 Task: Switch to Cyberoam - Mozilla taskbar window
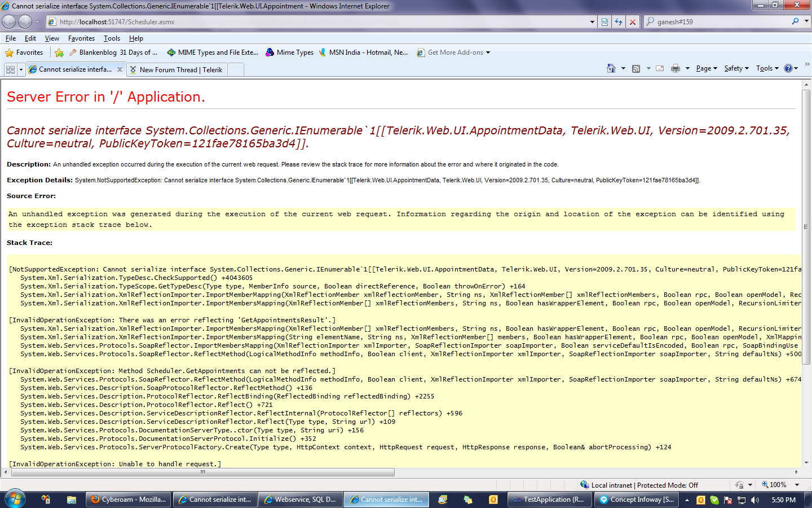pyautogui.click(x=129, y=500)
